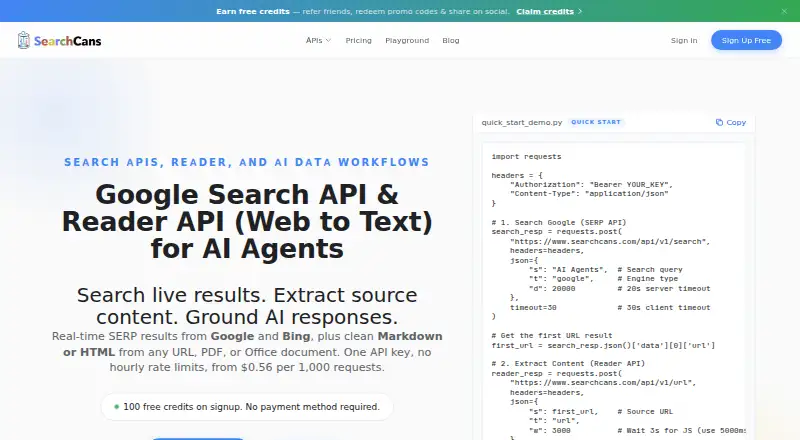Click the QUICK START badge
Viewport: 800px width, 440px height.
(x=596, y=122)
